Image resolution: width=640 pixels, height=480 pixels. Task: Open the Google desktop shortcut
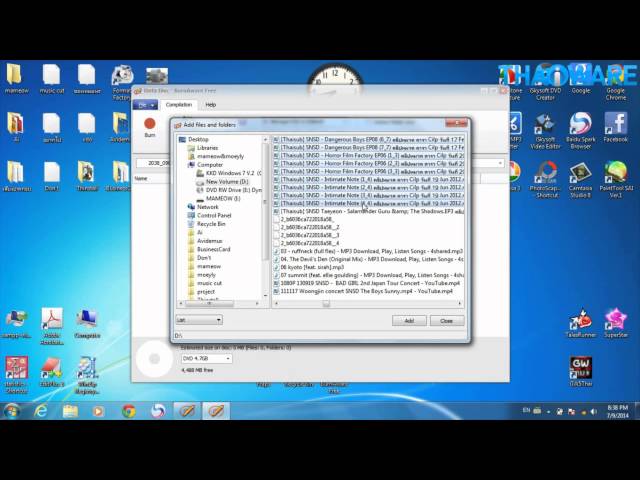point(580,79)
